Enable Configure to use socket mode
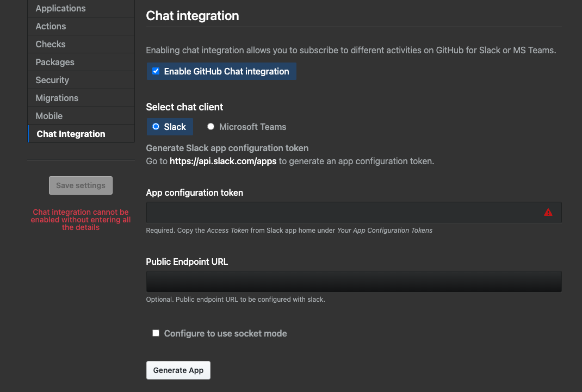 pyautogui.click(x=156, y=333)
